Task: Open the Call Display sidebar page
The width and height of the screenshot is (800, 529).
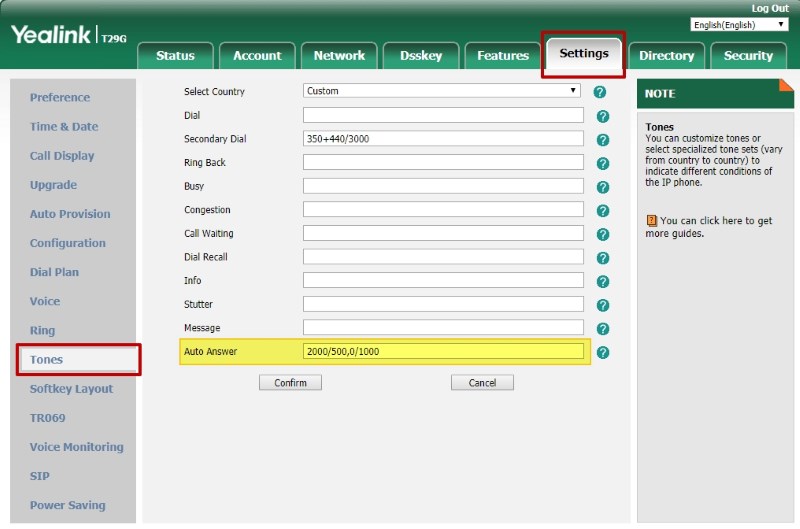Action: (x=62, y=156)
